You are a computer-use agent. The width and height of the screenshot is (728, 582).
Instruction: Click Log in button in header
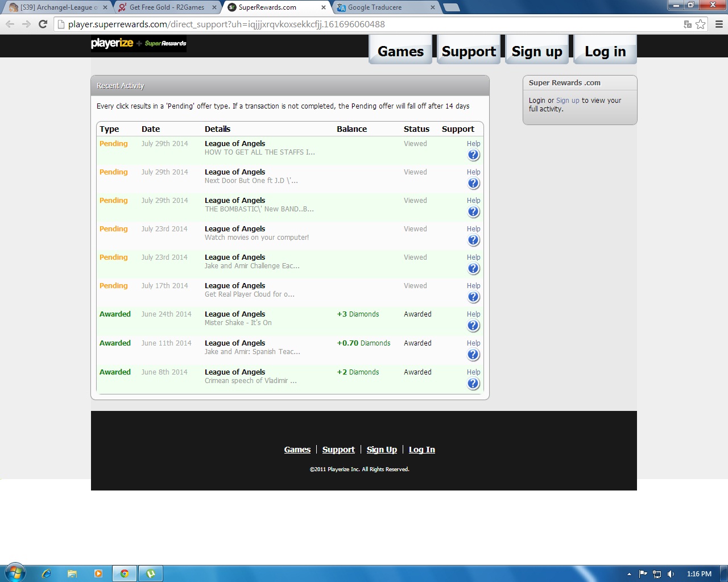coord(605,51)
